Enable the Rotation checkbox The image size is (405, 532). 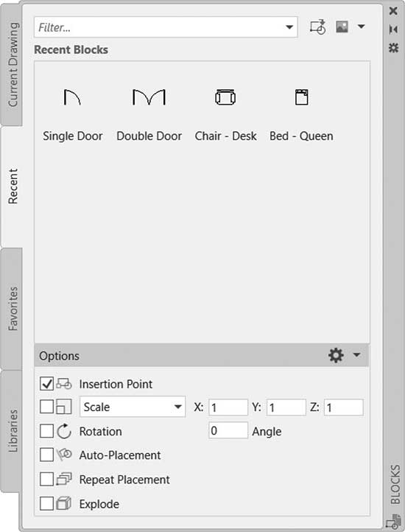[46, 431]
